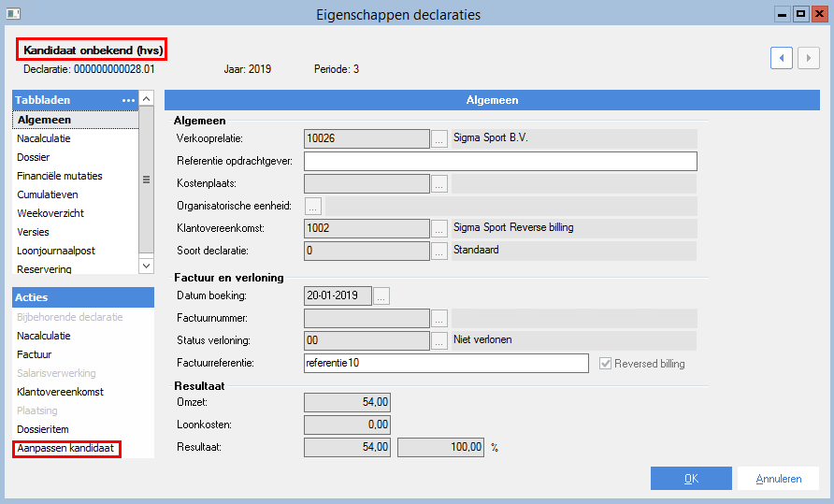Confirm with the OK button

[691, 479]
